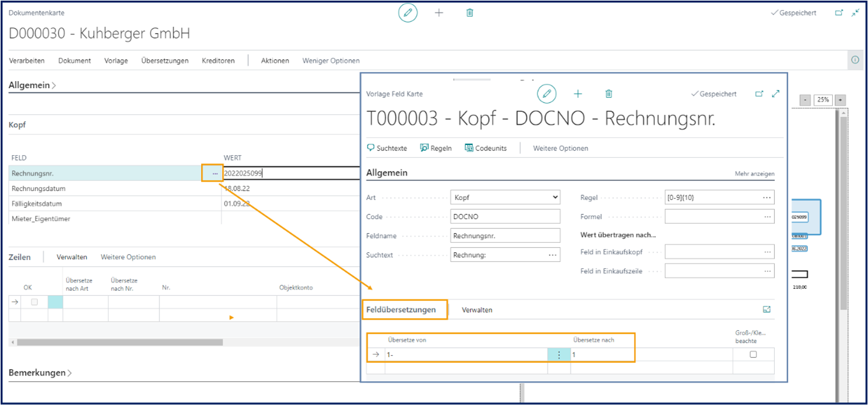Expand the Allgemein section on Dokumentenkarte
868x405 pixels.
pyautogui.click(x=32, y=85)
